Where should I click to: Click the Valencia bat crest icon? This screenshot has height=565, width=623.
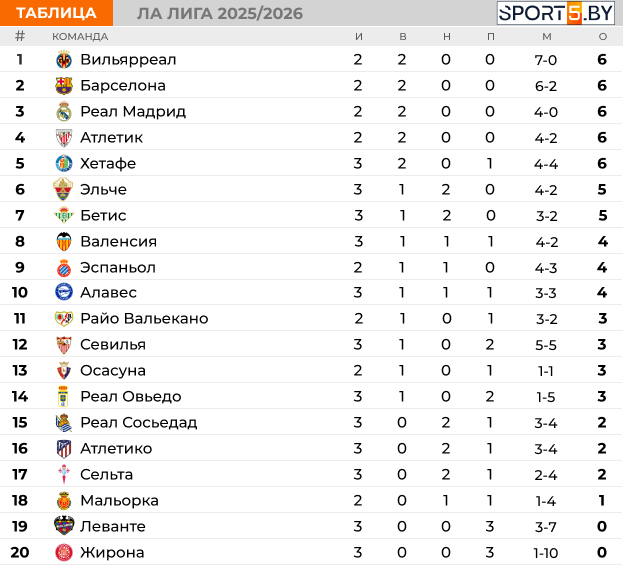click(64, 242)
